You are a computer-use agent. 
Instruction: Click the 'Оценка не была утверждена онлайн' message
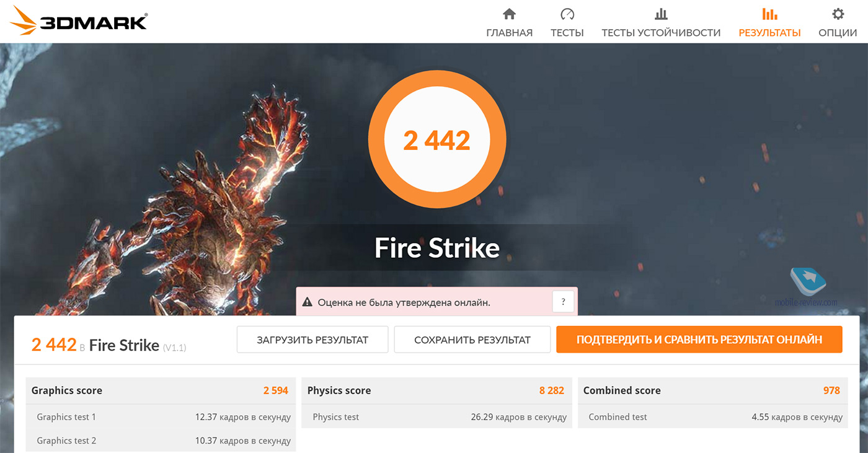point(404,302)
